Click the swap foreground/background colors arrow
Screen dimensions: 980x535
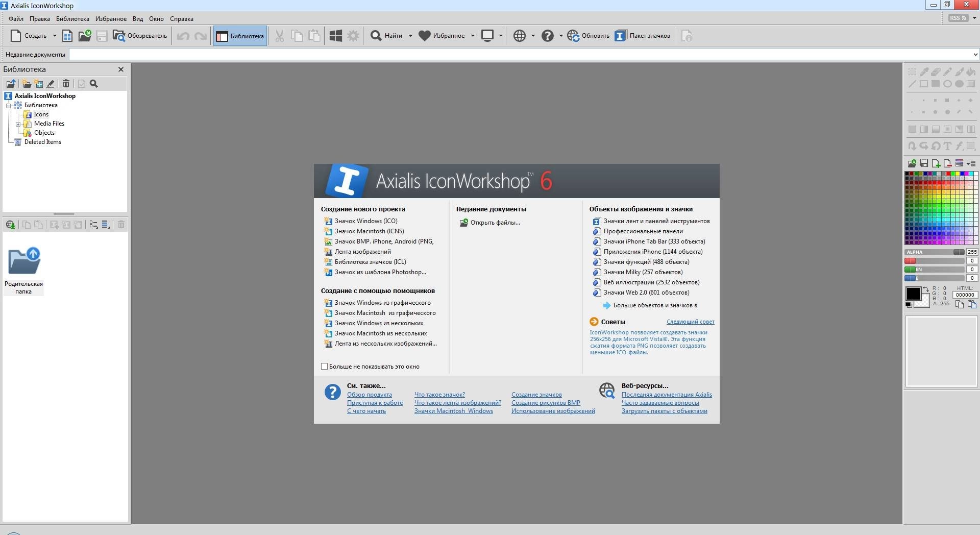(925, 289)
